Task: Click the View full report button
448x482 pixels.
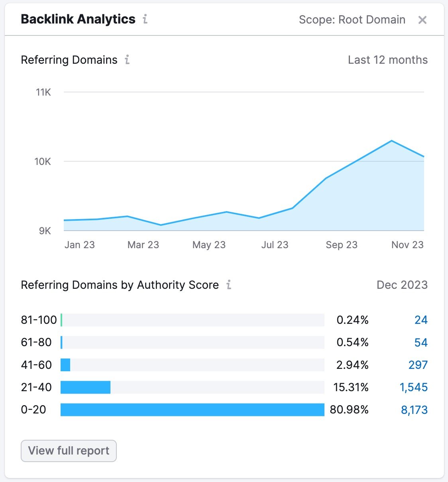Action: point(68,451)
